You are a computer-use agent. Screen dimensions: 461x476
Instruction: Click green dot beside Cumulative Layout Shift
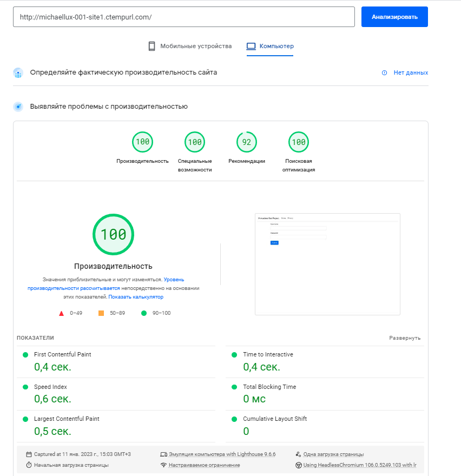click(234, 419)
